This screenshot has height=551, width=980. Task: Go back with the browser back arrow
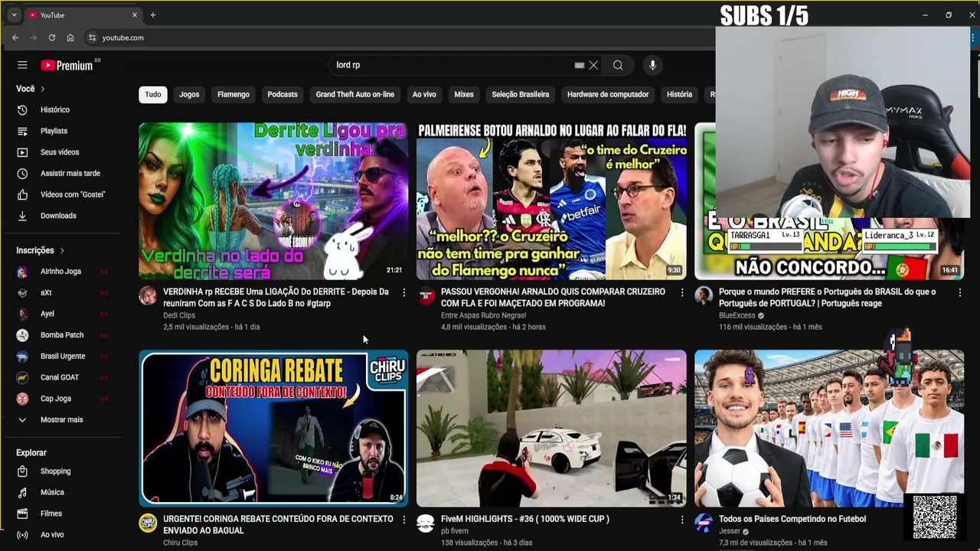coord(15,37)
